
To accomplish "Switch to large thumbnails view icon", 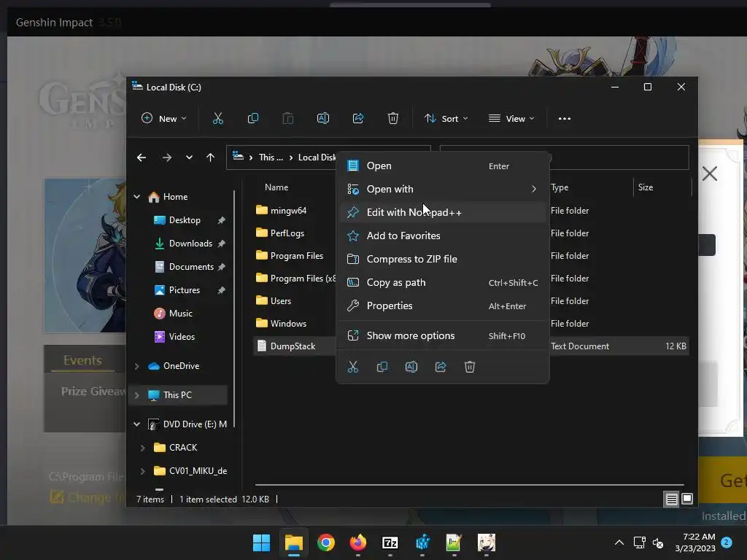I will (687, 499).
